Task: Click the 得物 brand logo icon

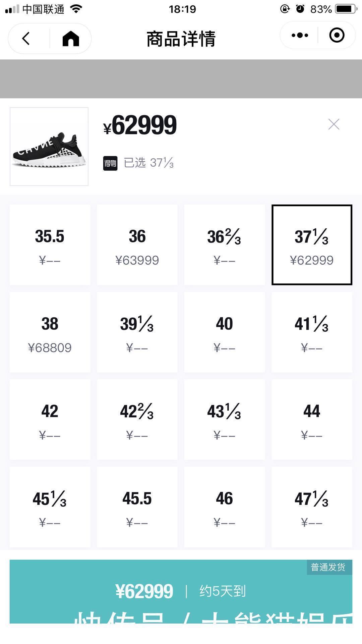Action: pyautogui.click(x=111, y=164)
